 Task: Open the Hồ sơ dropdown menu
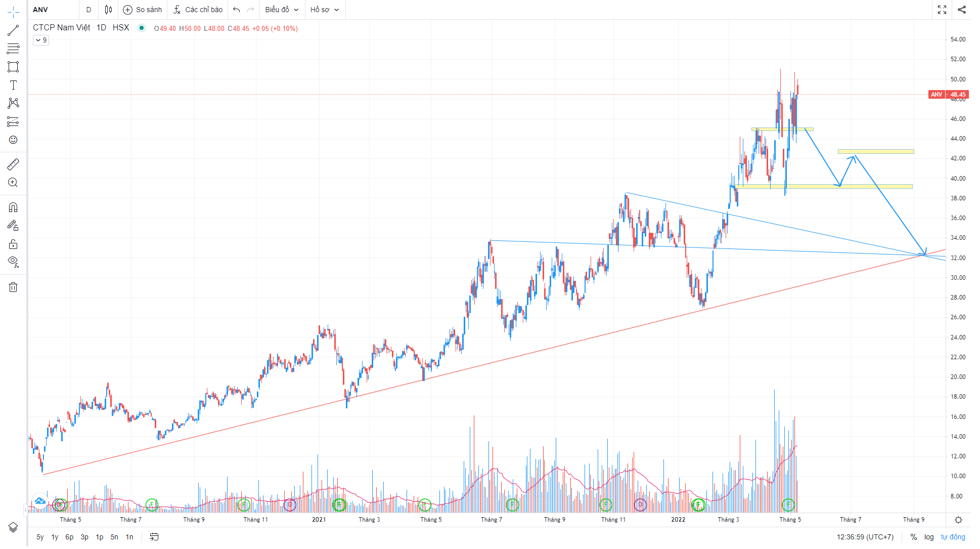click(x=324, y=10)
